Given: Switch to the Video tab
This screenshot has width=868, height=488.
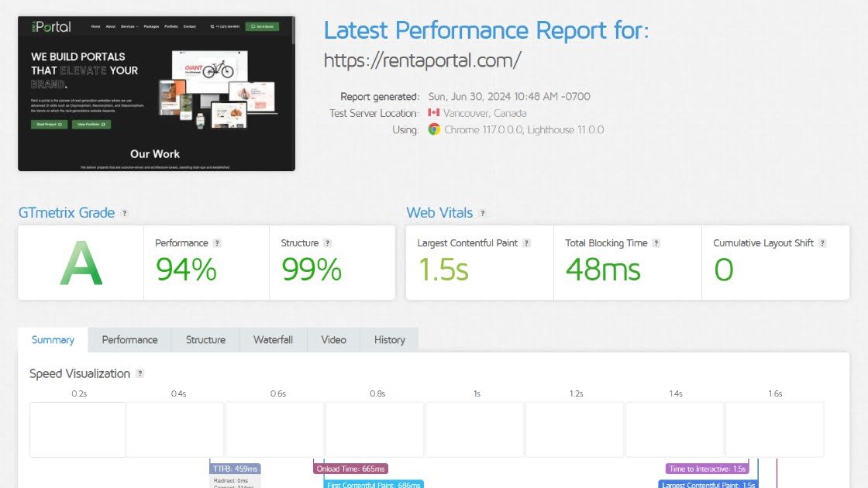Looking at the screenshot, I should click(x=333, y=340).
